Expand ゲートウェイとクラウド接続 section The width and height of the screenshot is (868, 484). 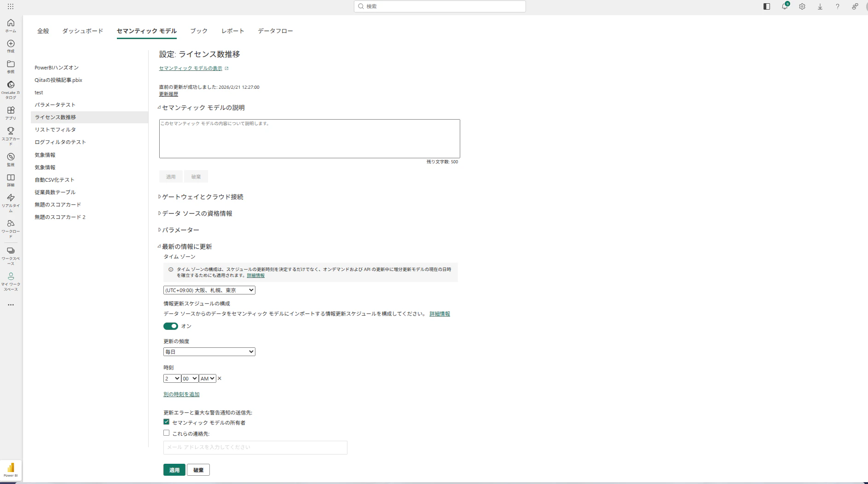pos(201,197)
